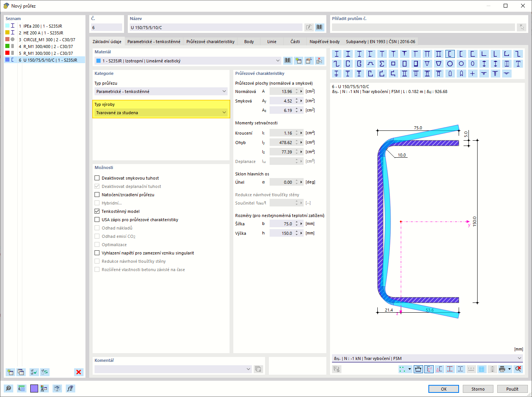
Task: Show the shear center SC icon
Action: click(439, 369)
